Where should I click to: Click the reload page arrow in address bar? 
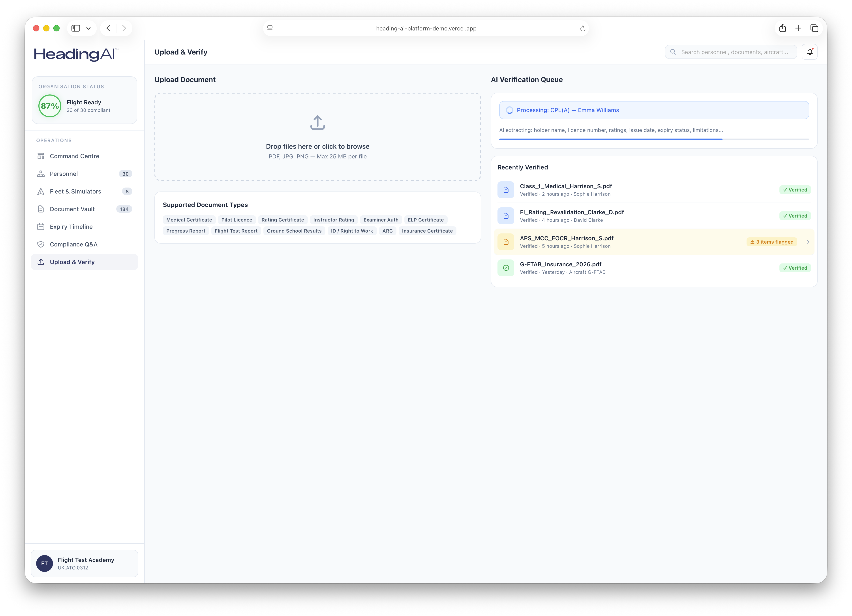click(x=583, y=28)
